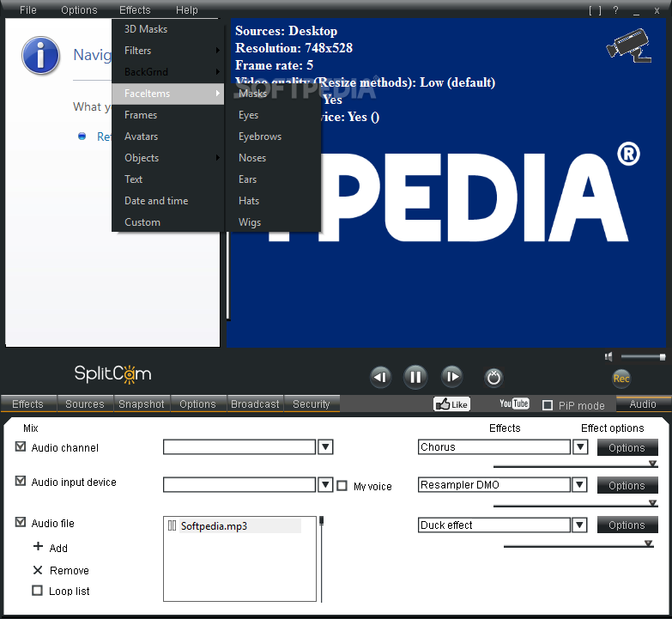This screenshot has width=672, height=619.
Task: Click the Facebook Like thumbs-up button
Action: pyautogui.click(x=451, y=404)
